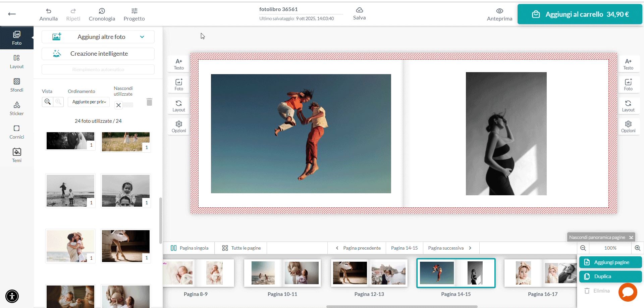Zoom out the page canvas
Viewport: 644px width, 308px height.
583,248
